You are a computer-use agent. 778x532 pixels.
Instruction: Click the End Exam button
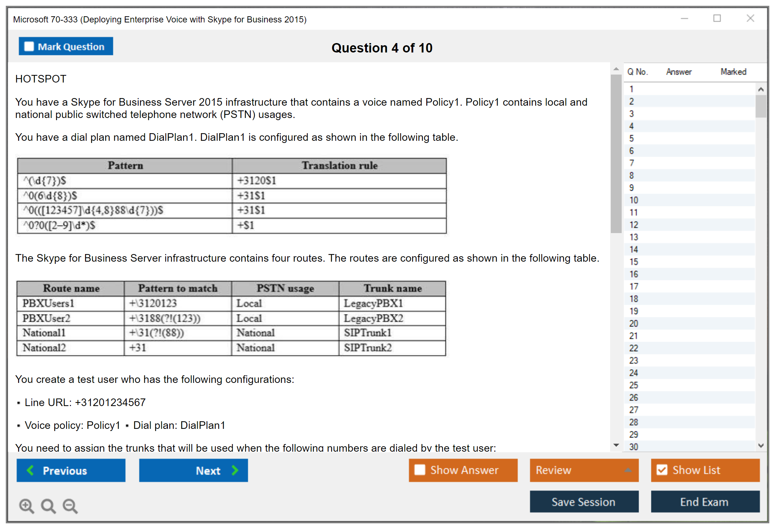pos(705,502)
